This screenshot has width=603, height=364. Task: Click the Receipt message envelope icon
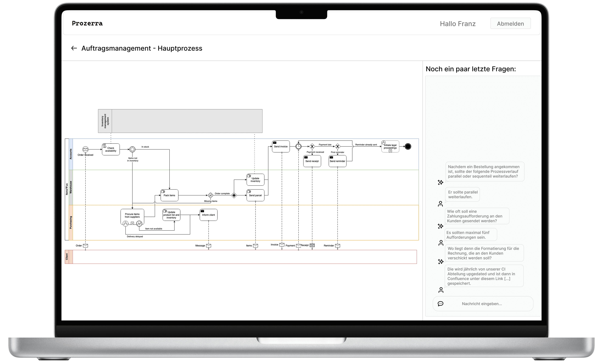312,245
